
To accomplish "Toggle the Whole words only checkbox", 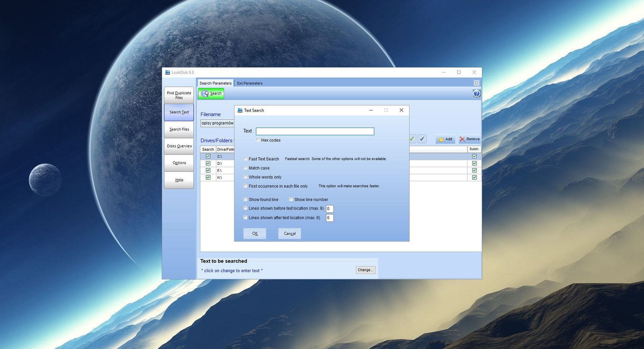I will point(245,177).
